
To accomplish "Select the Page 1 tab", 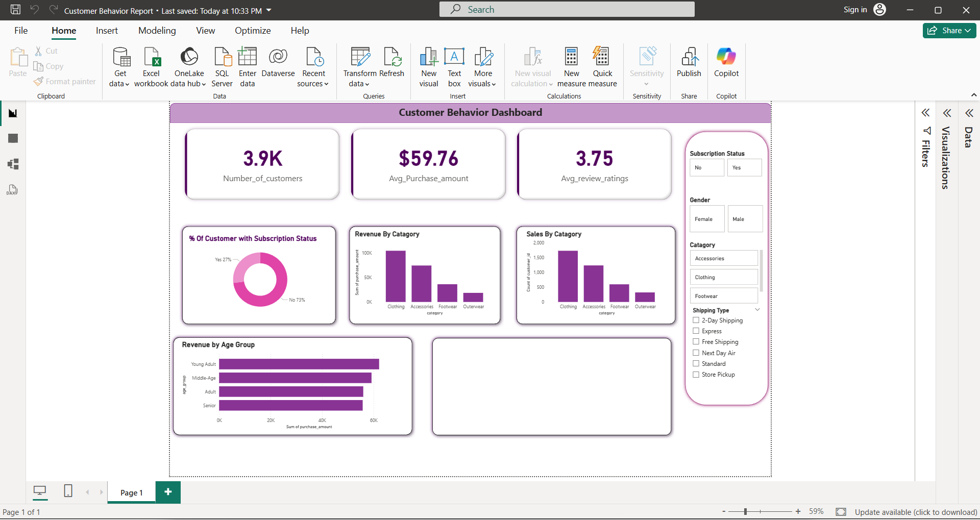I will (x=132, y=492).
